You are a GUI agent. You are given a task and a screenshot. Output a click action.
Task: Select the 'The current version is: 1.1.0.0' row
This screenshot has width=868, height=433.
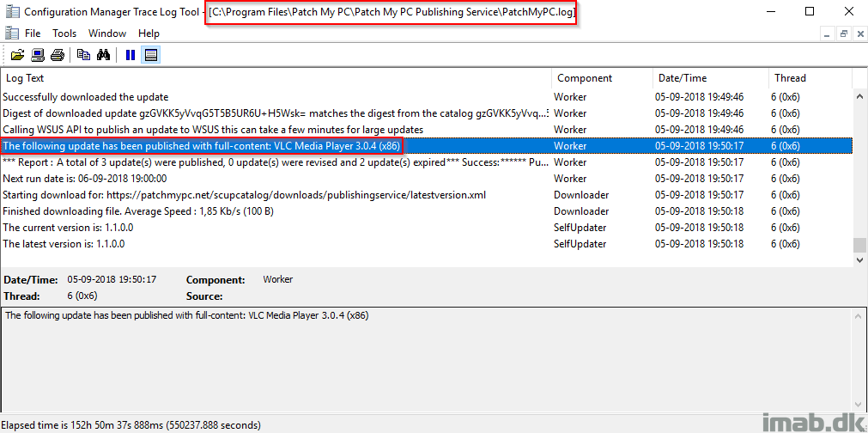click(x=426, y=228)
